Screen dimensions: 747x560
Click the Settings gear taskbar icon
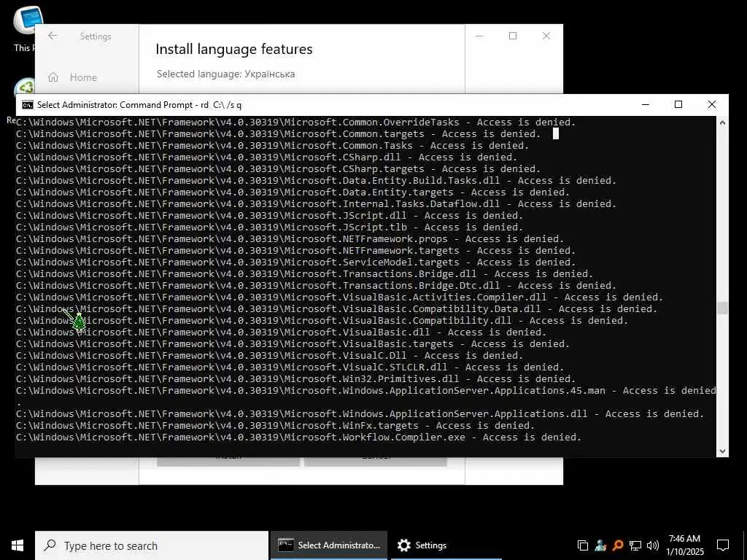[x=404, y=545]
